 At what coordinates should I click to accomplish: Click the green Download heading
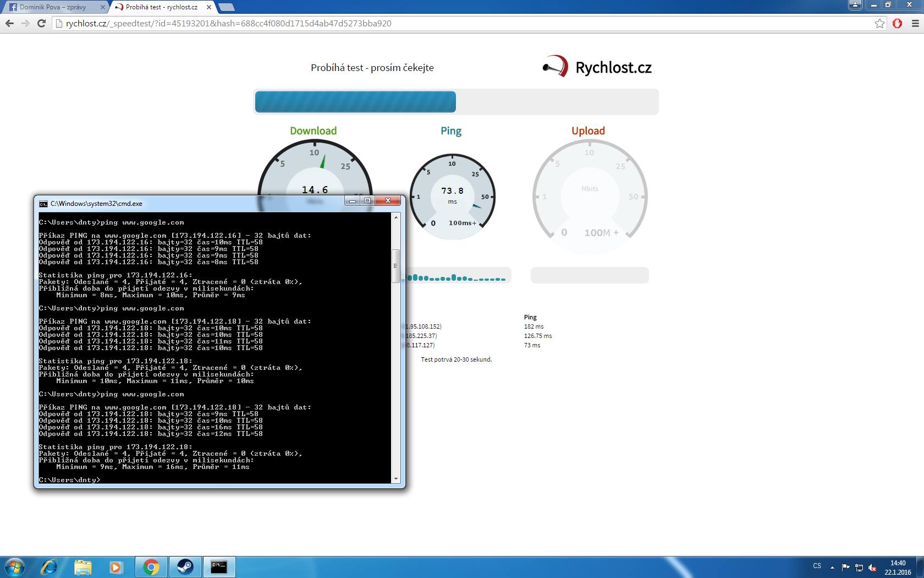point(313,130)
